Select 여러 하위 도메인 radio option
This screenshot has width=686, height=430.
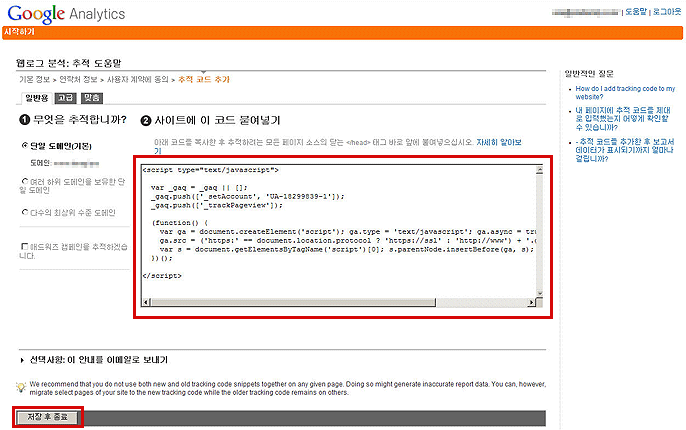pyautogui.click(x=24, y=181)
